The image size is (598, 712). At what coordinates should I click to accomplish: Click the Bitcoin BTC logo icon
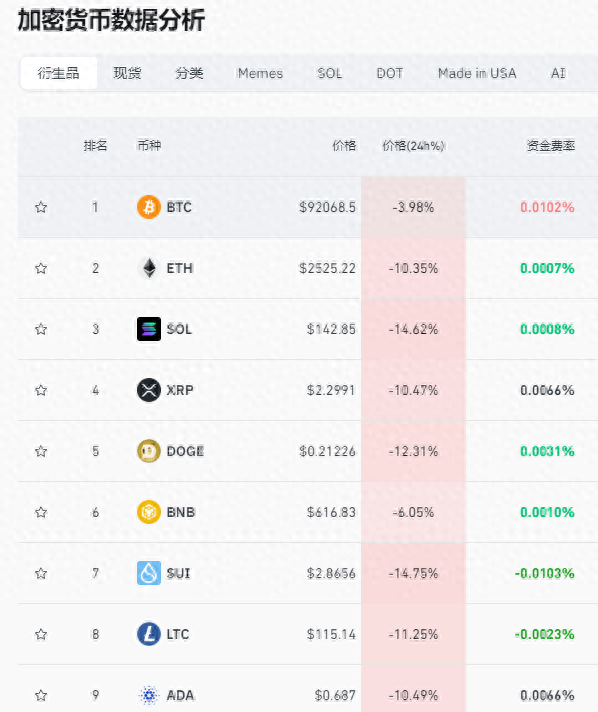pyautogui.click(x=149, y=207)
